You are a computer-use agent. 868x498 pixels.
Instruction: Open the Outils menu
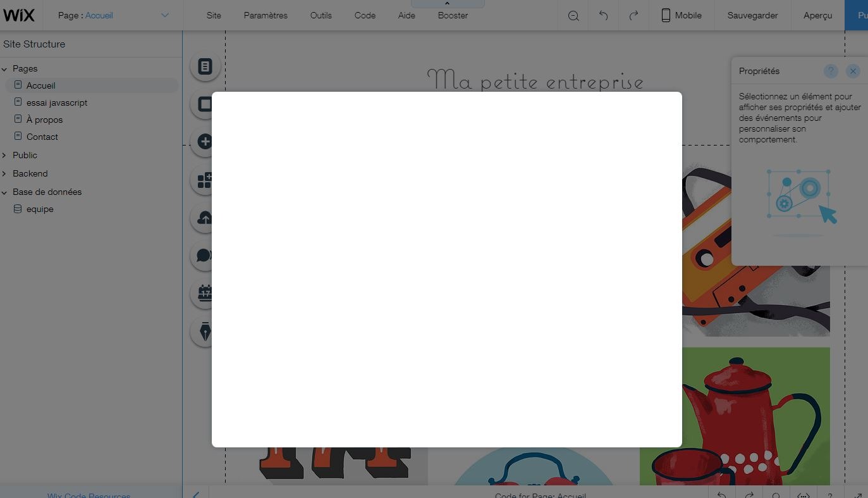(x=321, y=15)
